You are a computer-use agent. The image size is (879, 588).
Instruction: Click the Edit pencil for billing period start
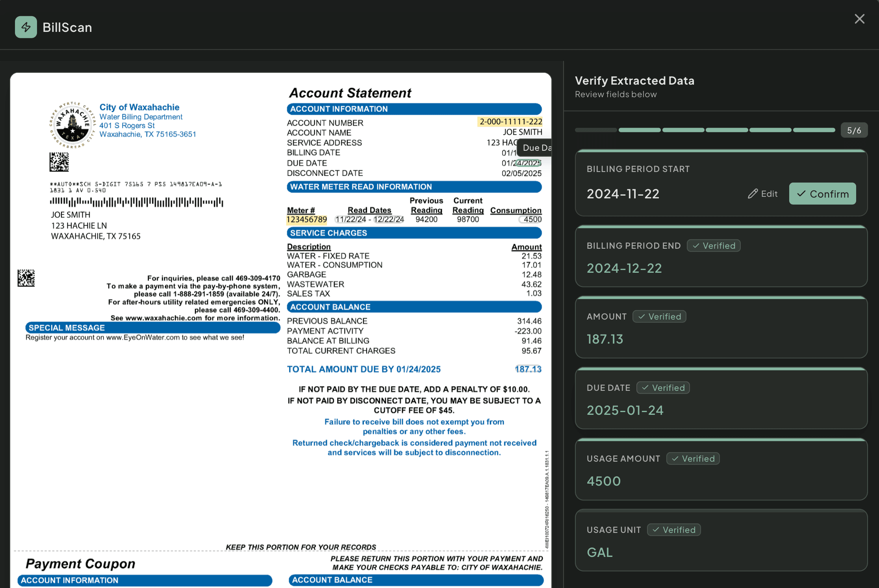[x=762, y=194]
